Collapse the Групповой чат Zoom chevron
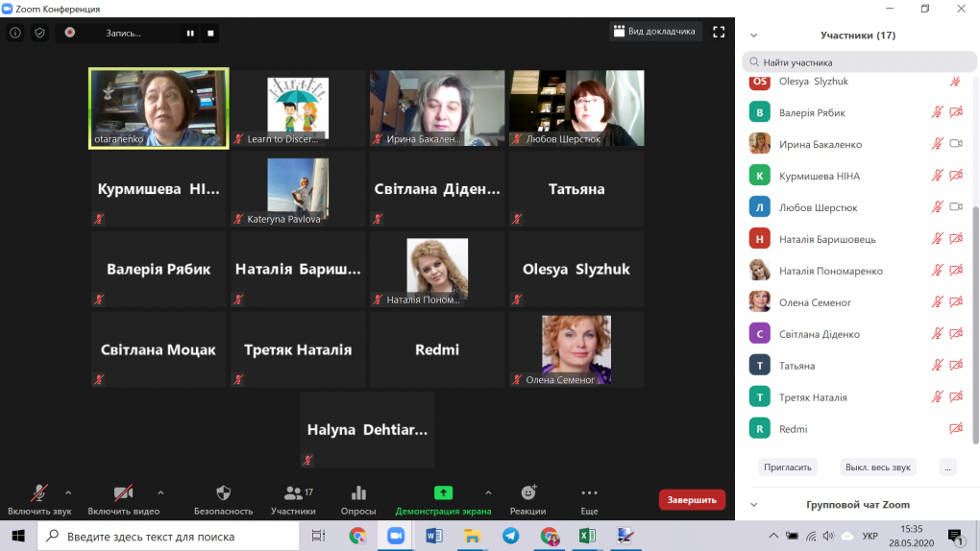The width and height of the screenshot is (980, 551). [x=754, y=505]
